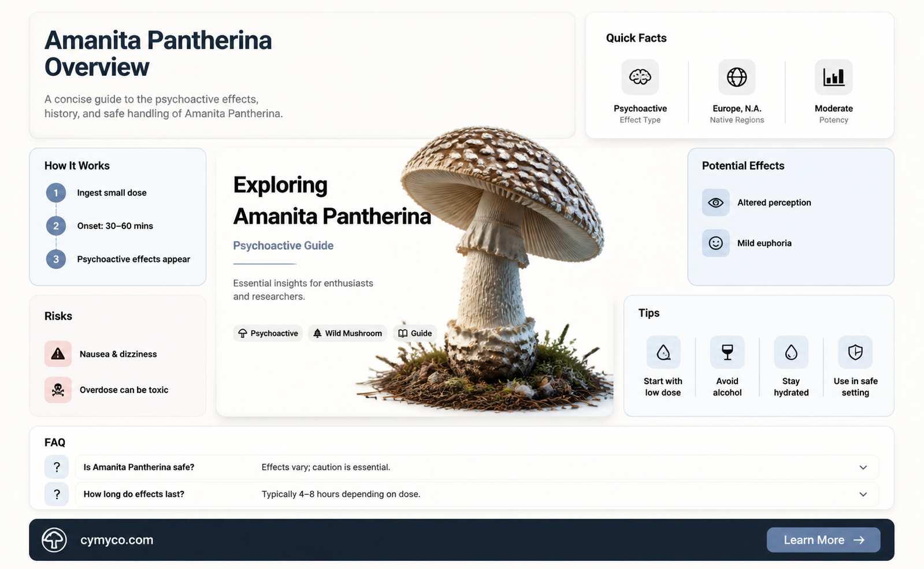Click the 'Moderate' potency label
Viewport: 924px width, 569px height.
pyautogui.click(x=833, y=109)
